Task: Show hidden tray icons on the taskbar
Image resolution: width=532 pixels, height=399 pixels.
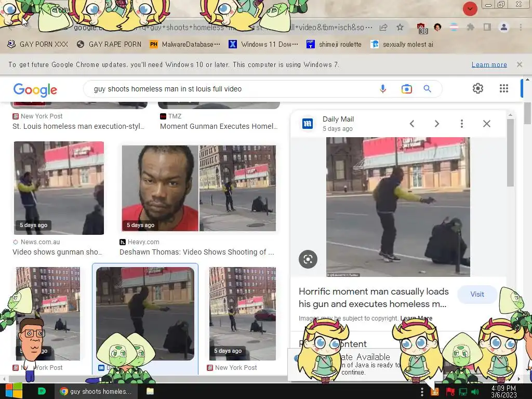Action: tap(422, 392)
